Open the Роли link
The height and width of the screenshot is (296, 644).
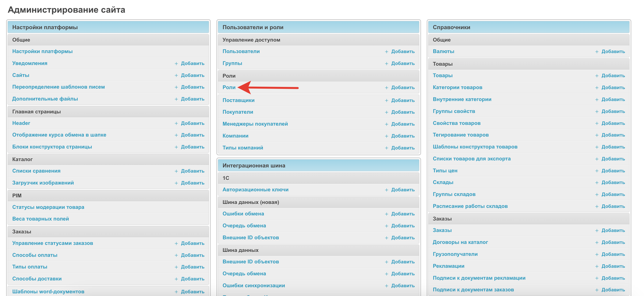pyautogui.click(x=229, y=87)
